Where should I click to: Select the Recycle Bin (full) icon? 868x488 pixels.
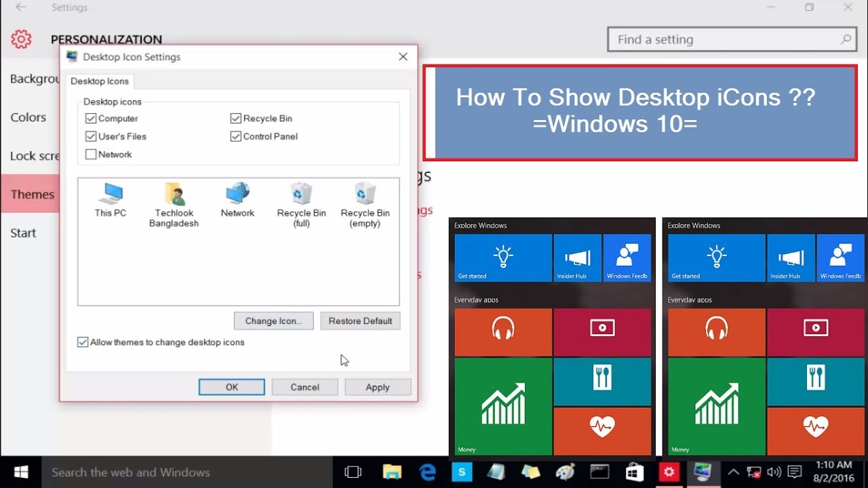[x=301, y=205]
